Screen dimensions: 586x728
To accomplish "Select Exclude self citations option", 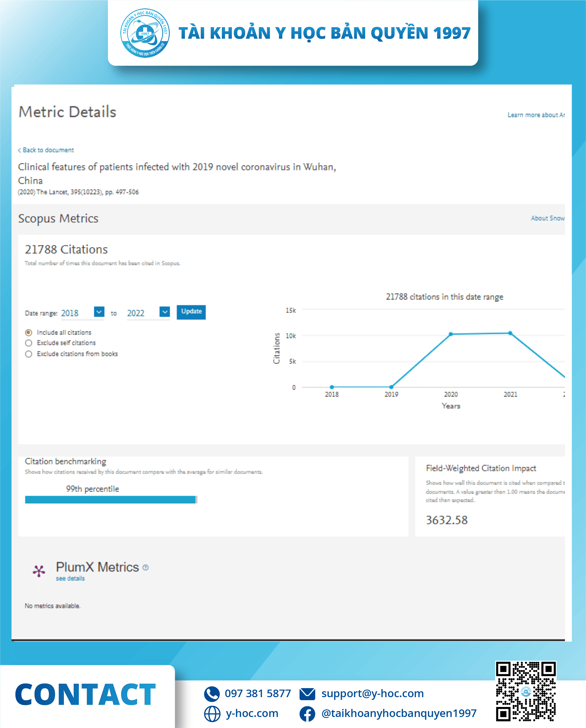I will pos(29,343).
